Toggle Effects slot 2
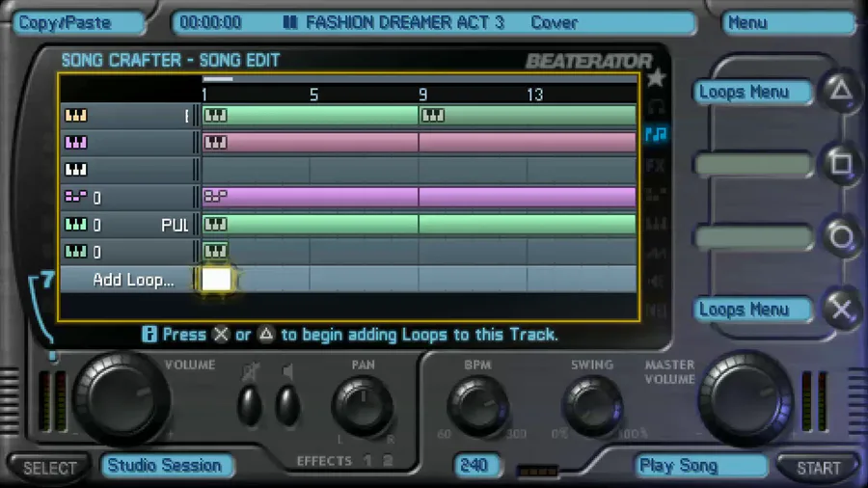This screenshot has width=868, height=488. (388, 460)
